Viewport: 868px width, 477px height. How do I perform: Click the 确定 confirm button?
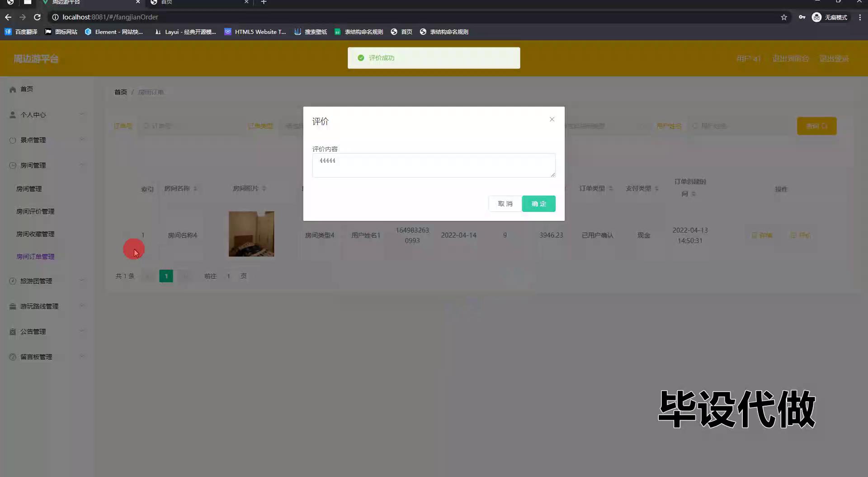538,204
